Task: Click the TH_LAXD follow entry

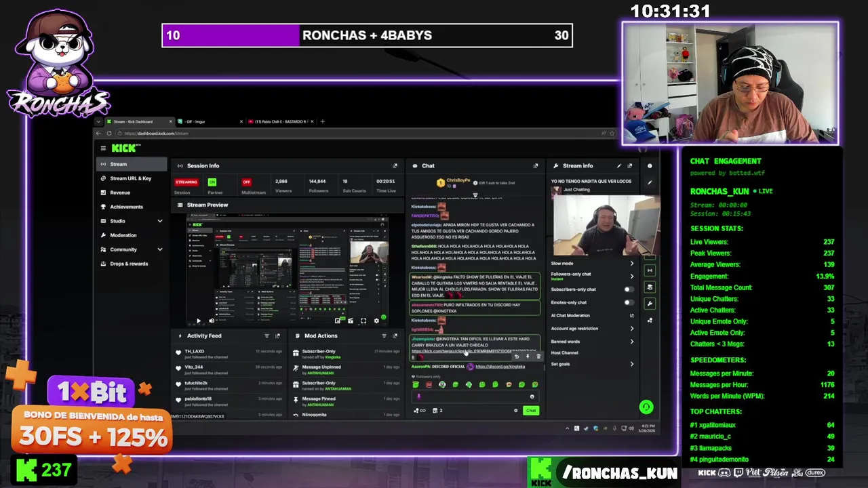Action: (229, 354)
